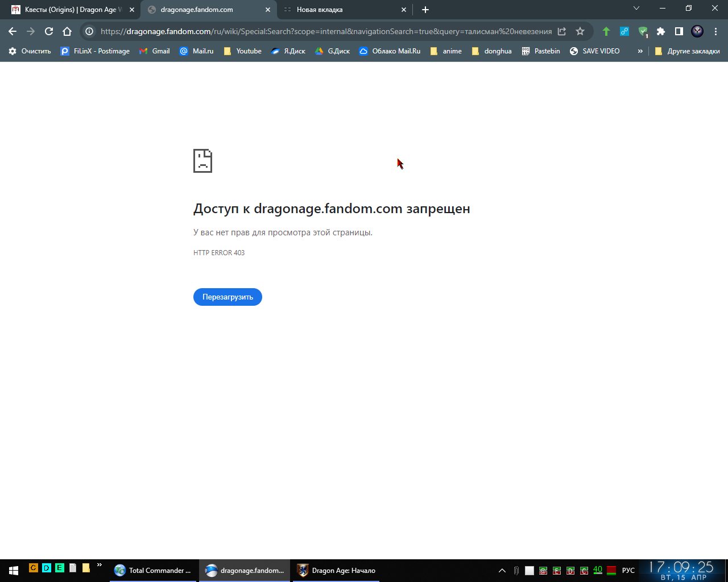Click the share page icon in address bar

pyautogui.click(x=562, y=31)
